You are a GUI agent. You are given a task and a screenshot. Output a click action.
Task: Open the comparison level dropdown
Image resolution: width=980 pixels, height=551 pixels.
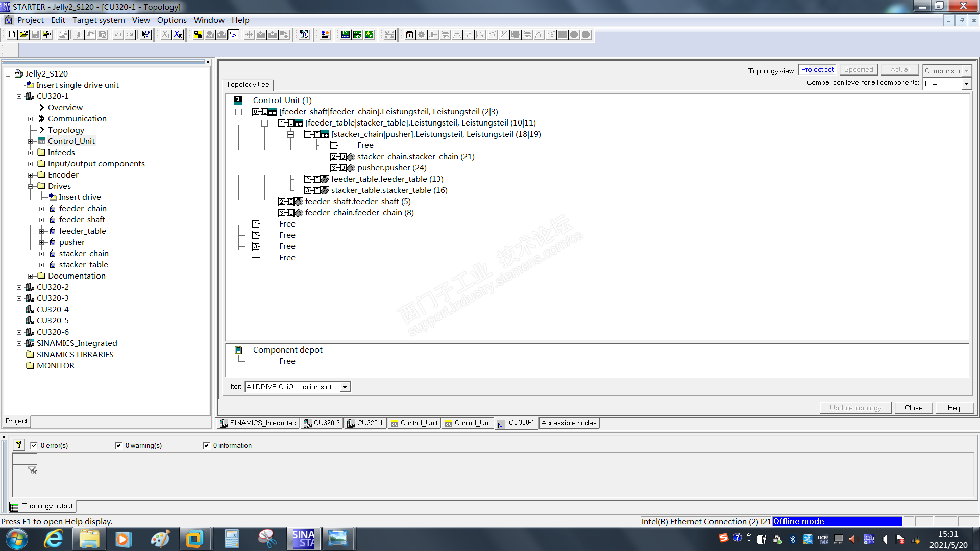[x=966, y=84]
